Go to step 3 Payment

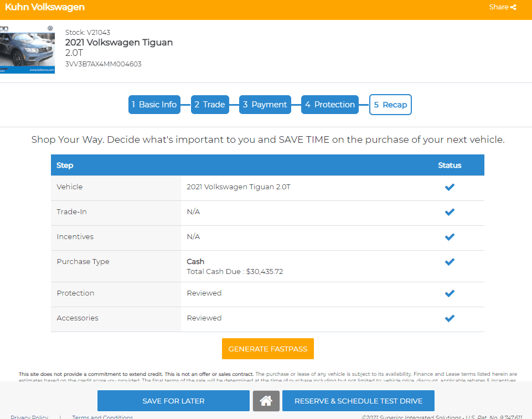coord(265,105)
